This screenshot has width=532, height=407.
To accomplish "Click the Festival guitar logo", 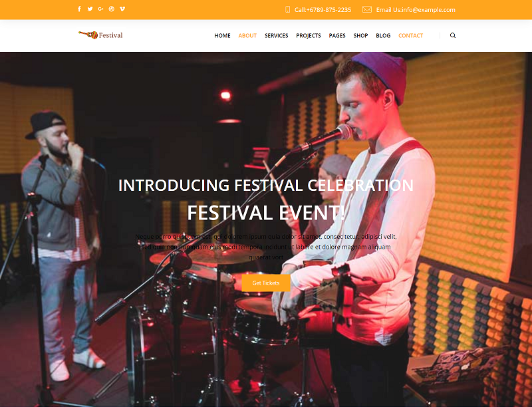I will pyautogui.click(x=100, y=35).
